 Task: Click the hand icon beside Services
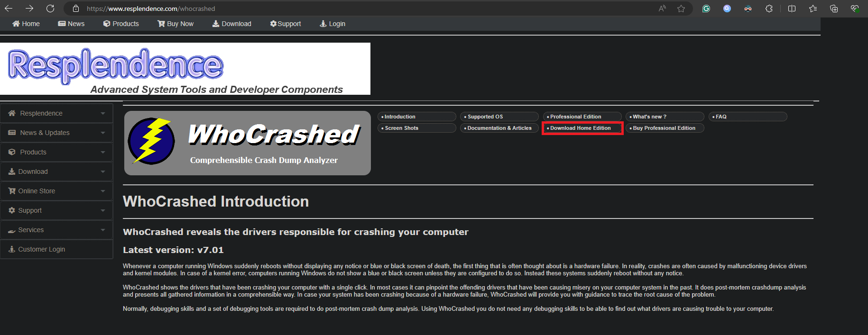[x=12, y=230]
